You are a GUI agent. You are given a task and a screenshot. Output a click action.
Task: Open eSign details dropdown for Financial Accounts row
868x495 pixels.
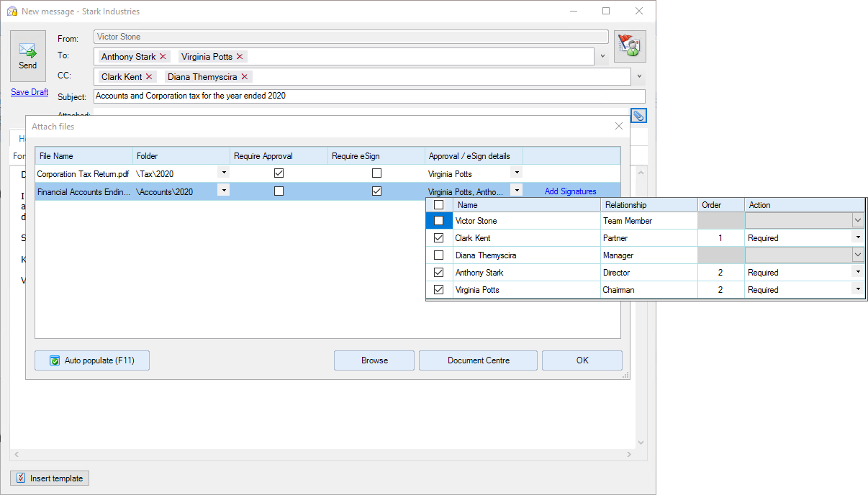coord(516,191)
